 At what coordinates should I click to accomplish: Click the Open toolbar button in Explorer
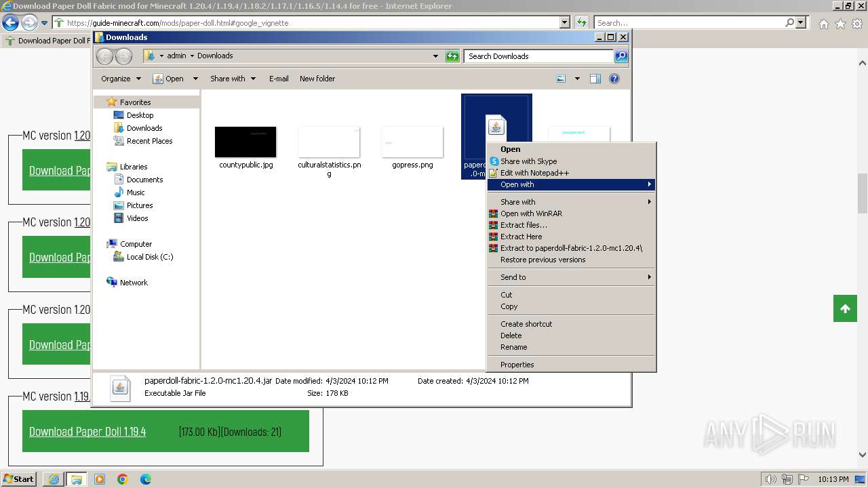[x=168, y=79]
